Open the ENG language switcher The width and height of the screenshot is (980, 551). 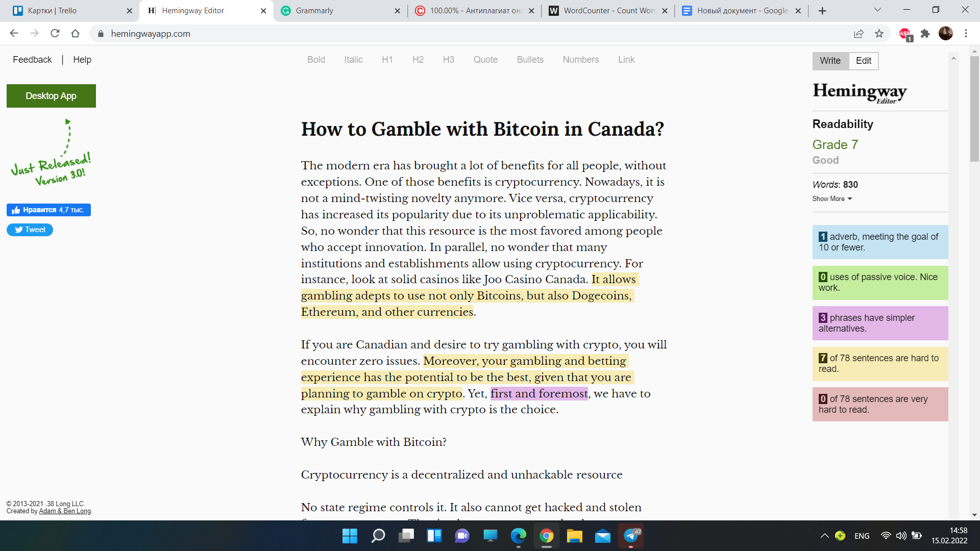pyautogui.click(x=862, y=536)
